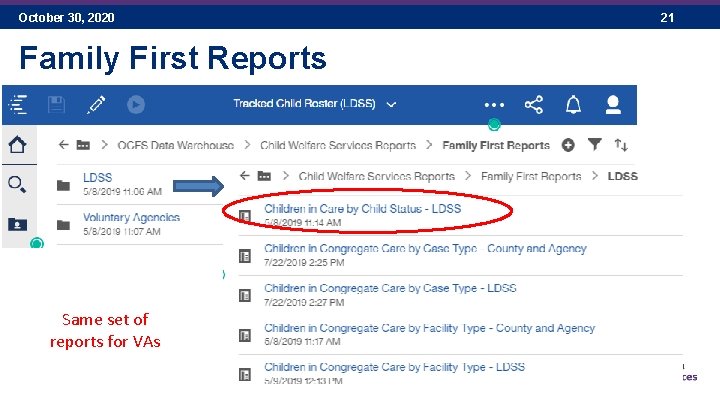Click the 7/22/2019 2:25 PM date text
This screenshot has width=720, height=405.
tap(304, 263)
